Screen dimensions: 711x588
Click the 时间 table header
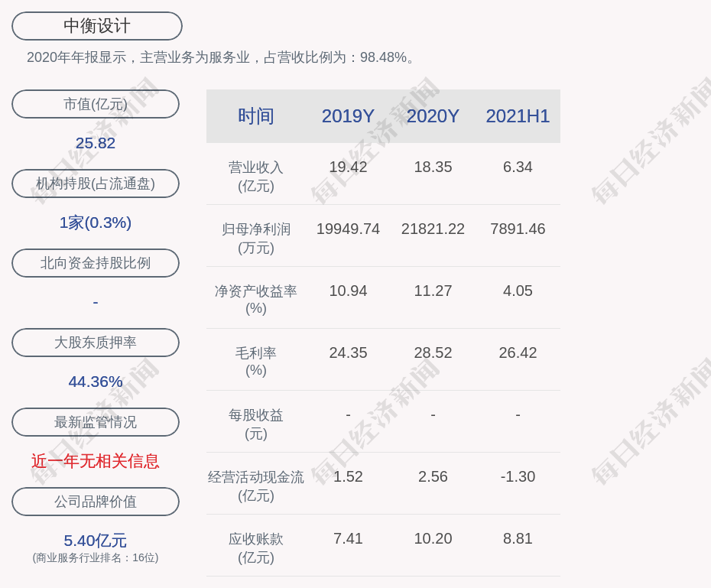[x=256, y=116]
